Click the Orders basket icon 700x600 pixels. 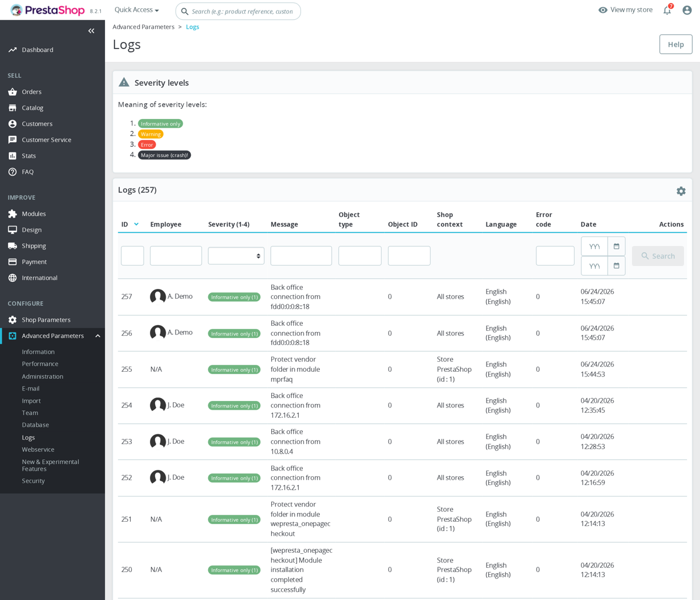12,92
